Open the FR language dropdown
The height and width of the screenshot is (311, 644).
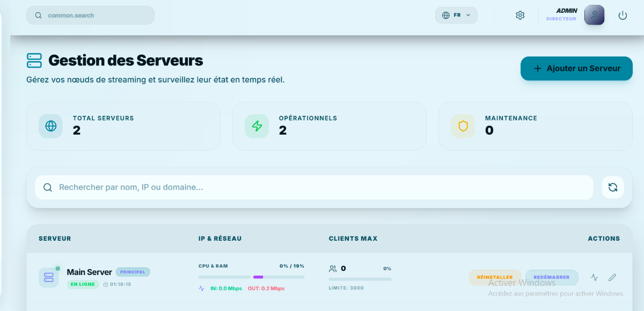pyautogui.click(x=456, y=15)
